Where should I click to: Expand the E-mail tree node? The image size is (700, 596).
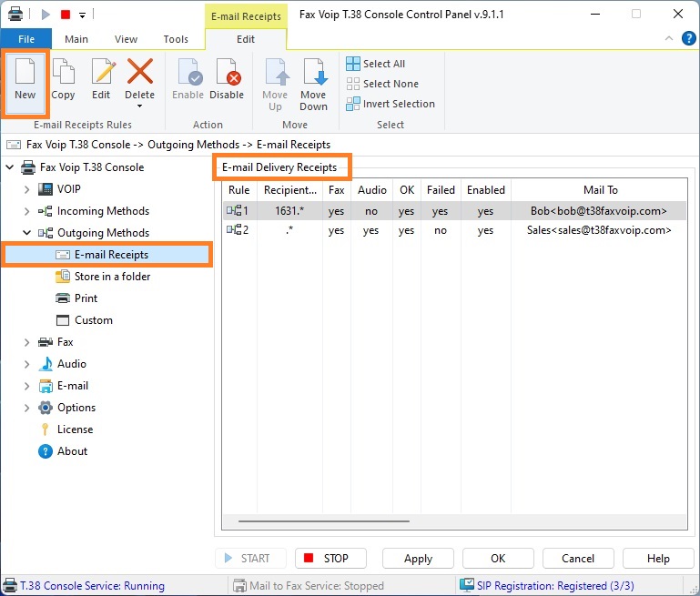tap(26, 386)
